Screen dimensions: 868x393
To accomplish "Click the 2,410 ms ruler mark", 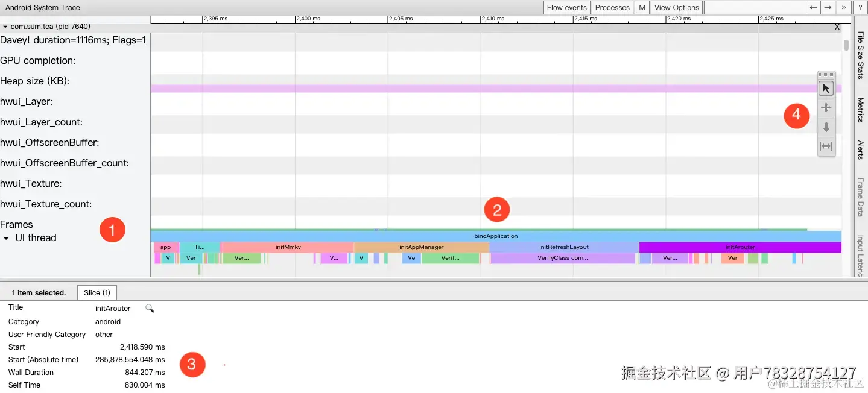I will coord(493,19).
